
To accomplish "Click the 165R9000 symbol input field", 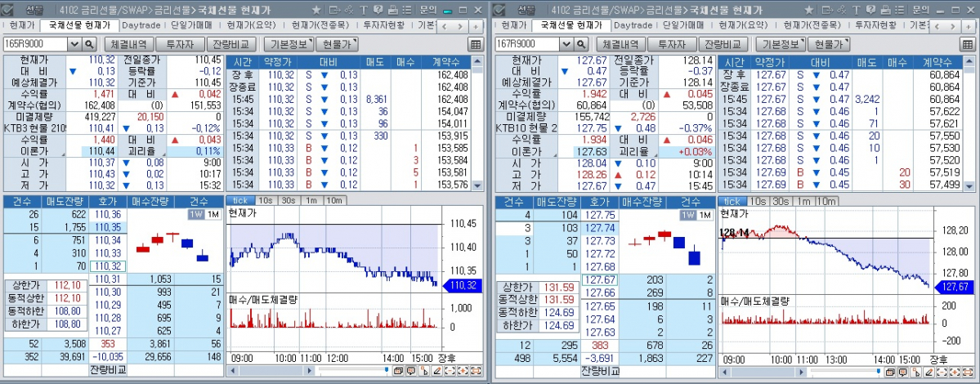I will [35, 44].
